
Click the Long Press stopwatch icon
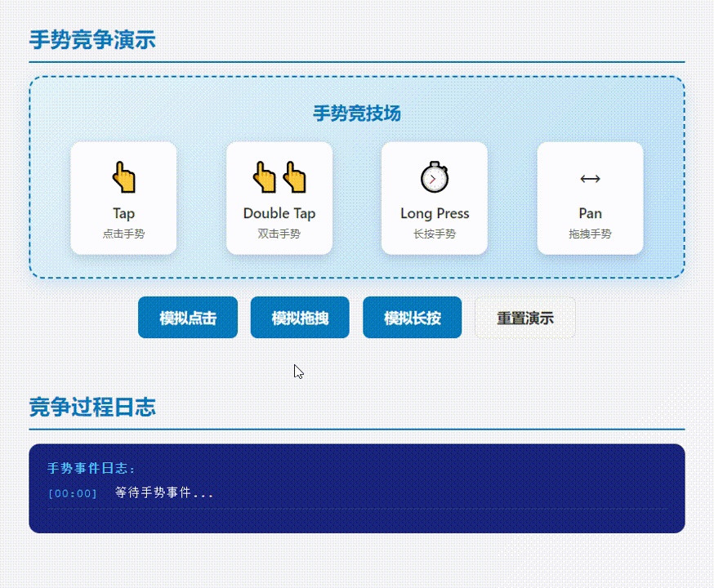pos(435,177)
